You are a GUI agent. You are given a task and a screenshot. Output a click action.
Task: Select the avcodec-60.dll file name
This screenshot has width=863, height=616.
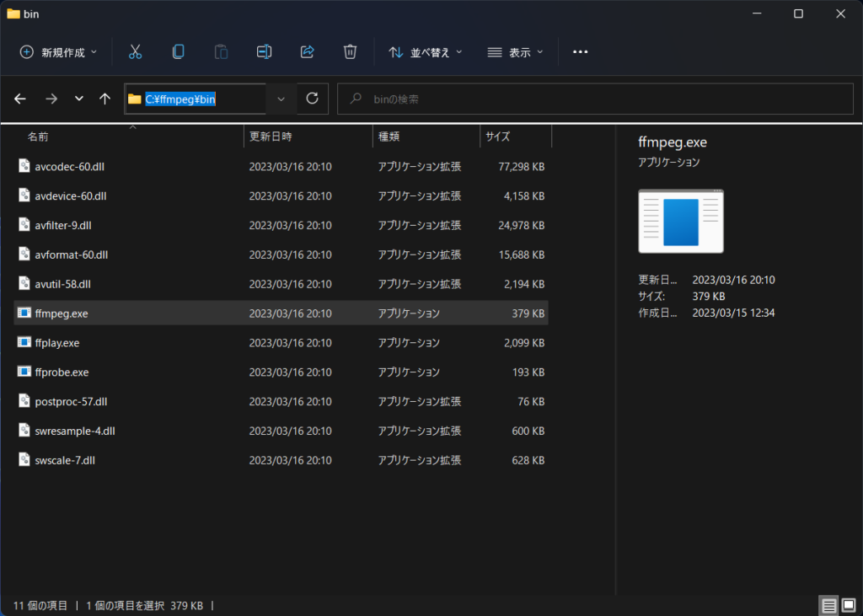[69, 166]
